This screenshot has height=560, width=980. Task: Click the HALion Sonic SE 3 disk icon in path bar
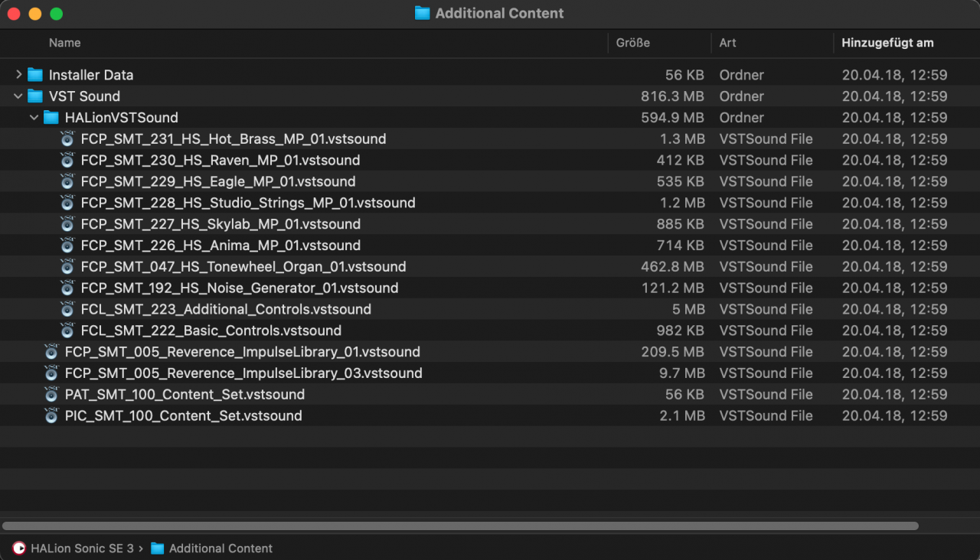coord(19,549)
